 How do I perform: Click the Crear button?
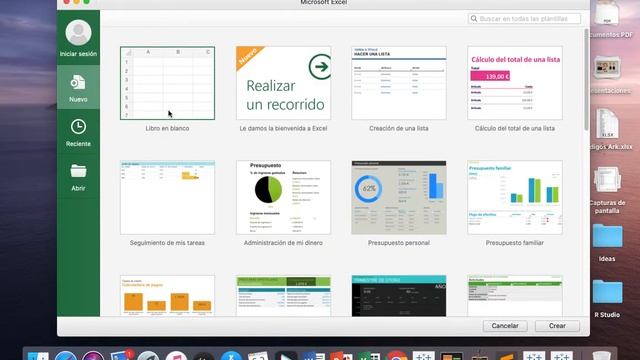557,326
